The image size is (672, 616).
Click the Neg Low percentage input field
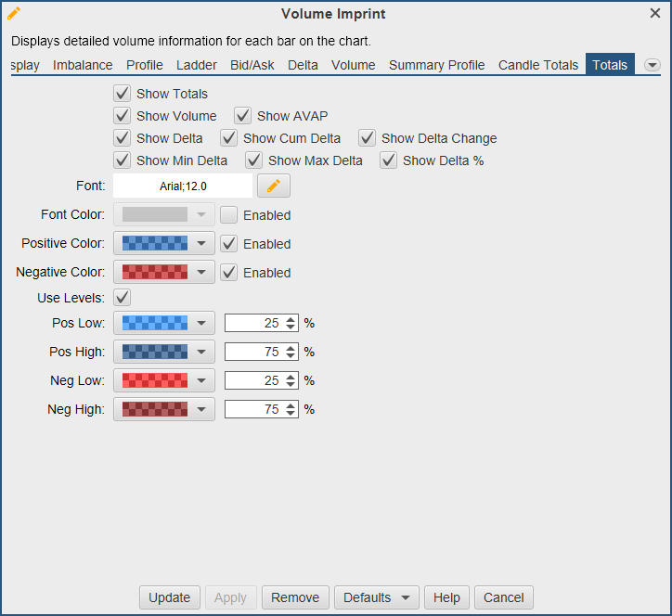[x=253, y=380]
